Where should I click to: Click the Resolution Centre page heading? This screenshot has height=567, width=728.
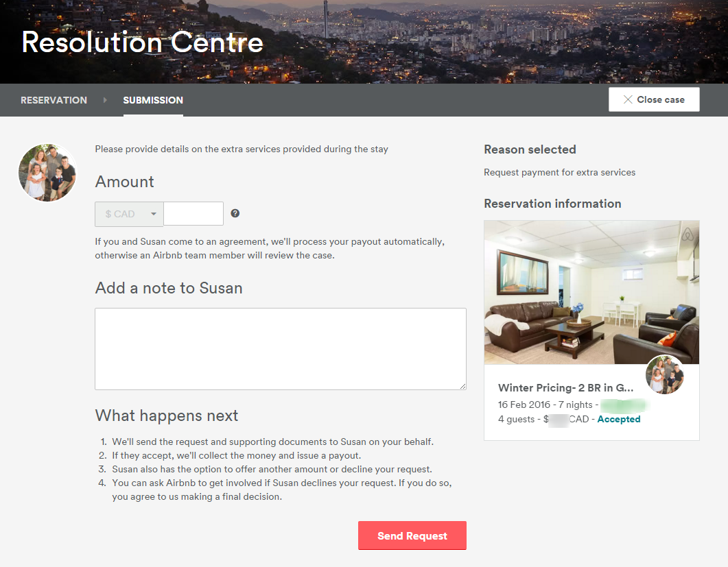click(143, 43)
